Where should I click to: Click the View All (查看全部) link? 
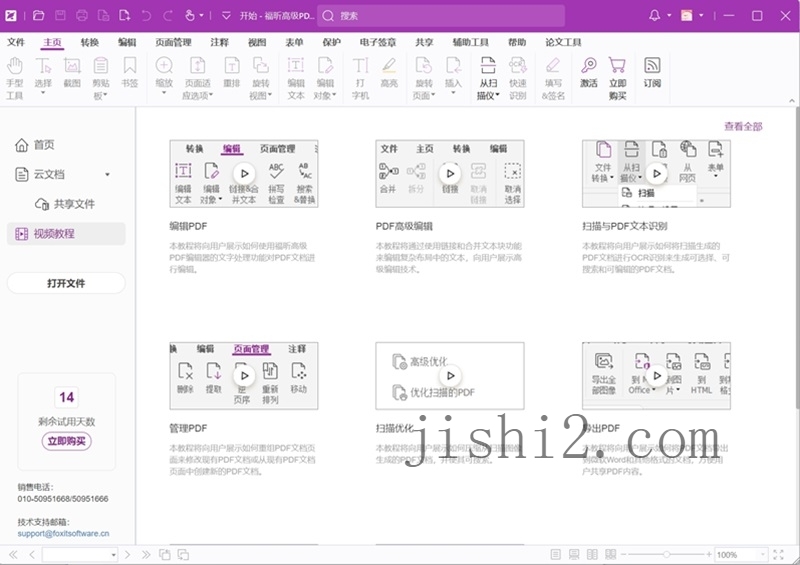[x=743, y=127]
